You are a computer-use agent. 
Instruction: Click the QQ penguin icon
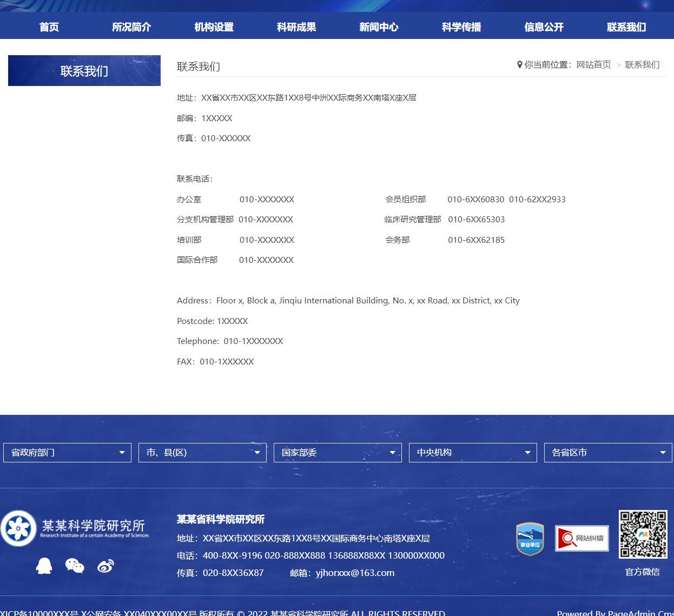pos(44,566)
